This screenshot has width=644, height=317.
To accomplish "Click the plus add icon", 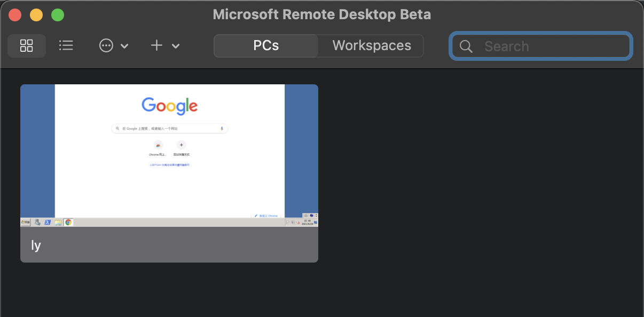I will tap(156, 45).
